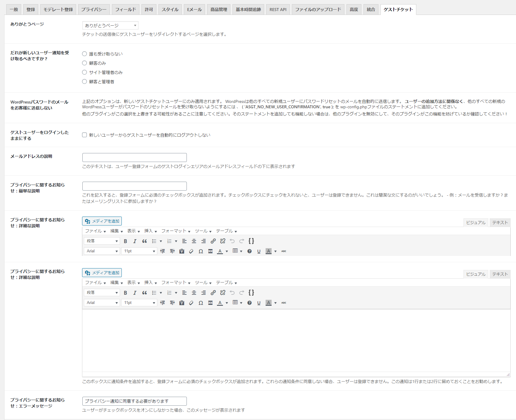516x420 pixels.
Task: Open the テーブル menu in lower editor
Action: [227, 282]
